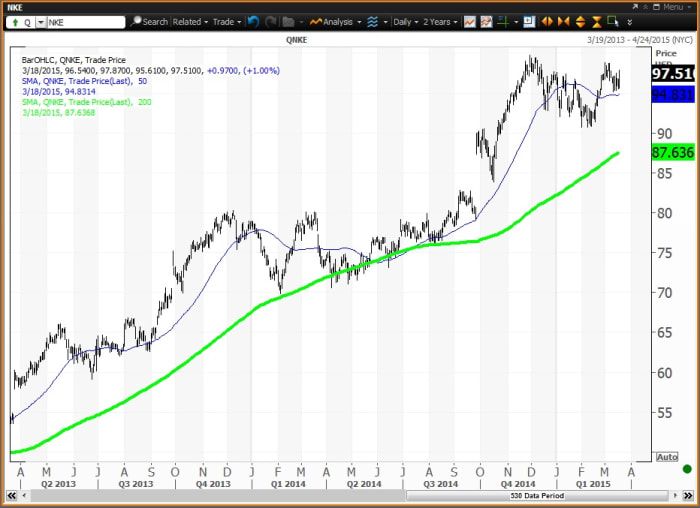The height and width of the screenshot is (508, 700).
Task: Click the green 87.636 SMA value label
Action: point(673,153)
